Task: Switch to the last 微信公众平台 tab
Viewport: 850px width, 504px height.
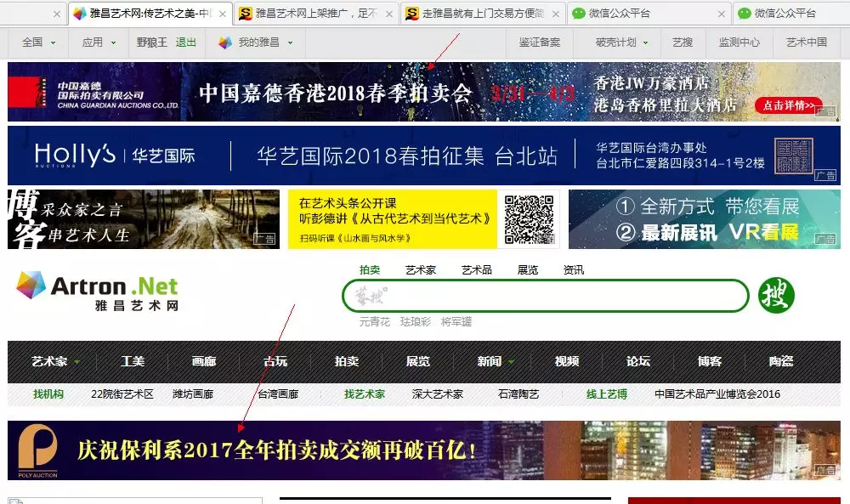Action: (791, 14)
